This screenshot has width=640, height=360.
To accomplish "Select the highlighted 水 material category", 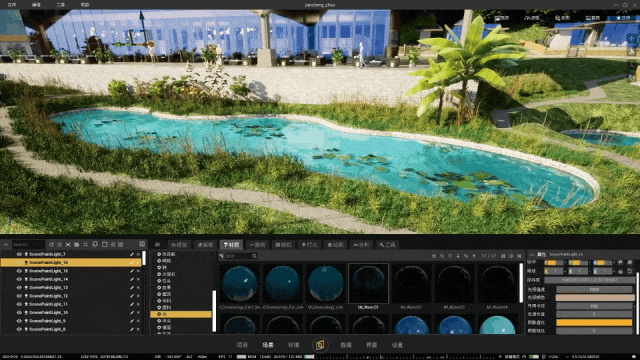I will tap(181, 314).
